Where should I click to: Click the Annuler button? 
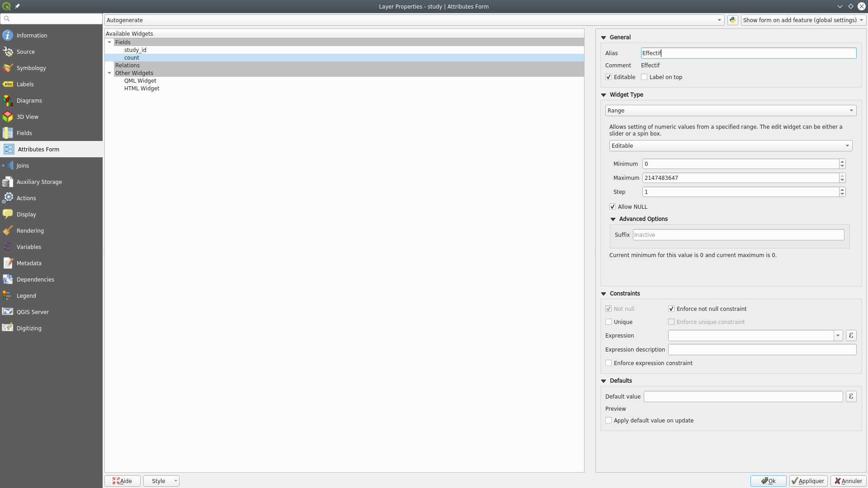(848, 481)
